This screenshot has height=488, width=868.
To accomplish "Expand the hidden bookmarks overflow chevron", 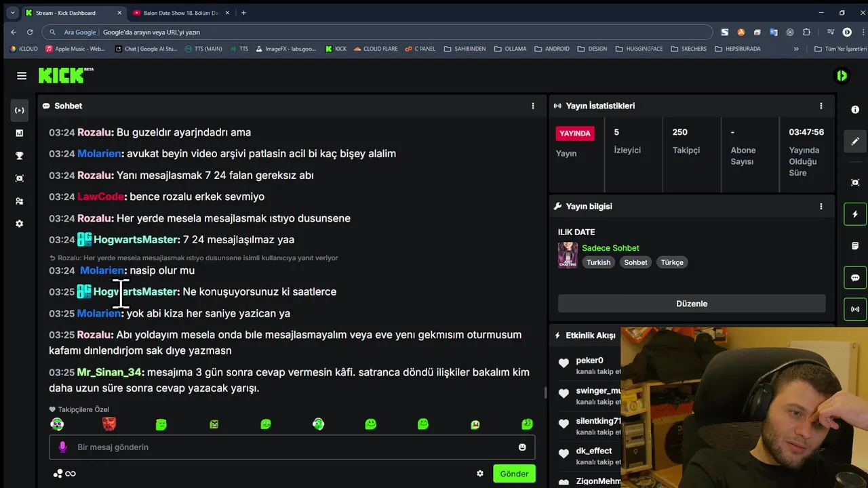I will 796,49.
